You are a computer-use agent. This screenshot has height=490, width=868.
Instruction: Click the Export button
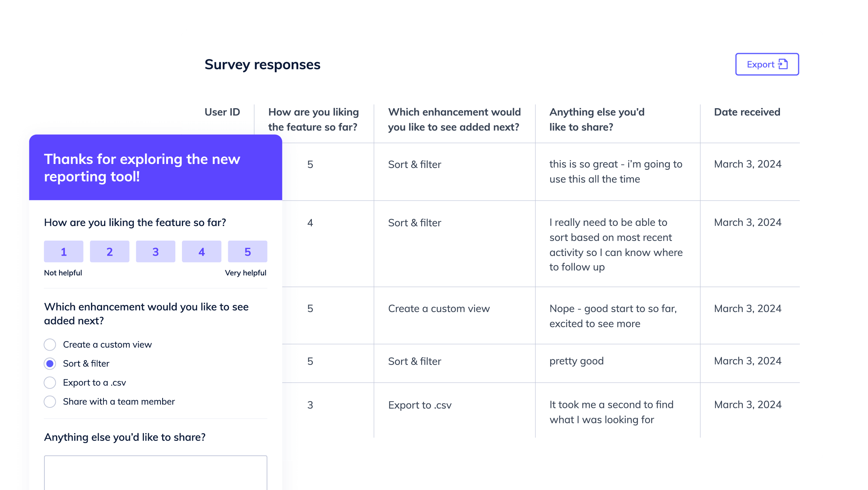pyautogui.click(x=767, y=64)
